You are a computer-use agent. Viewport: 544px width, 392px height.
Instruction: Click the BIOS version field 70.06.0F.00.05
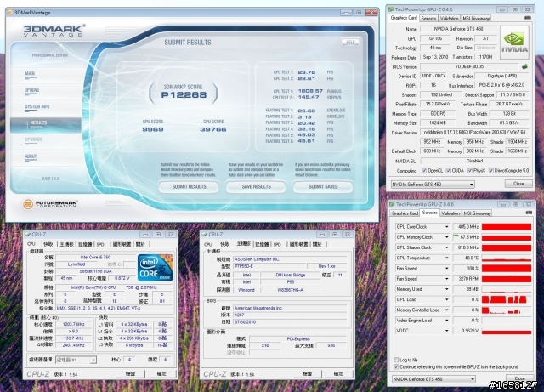pyautogui.click(x=469, y=66)
